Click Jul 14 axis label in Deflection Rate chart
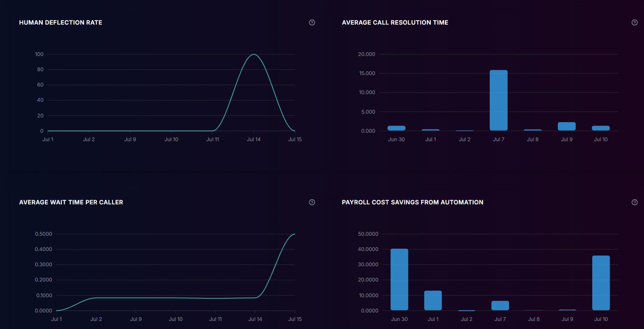Image resolution: width=644 pixels, height=329 pixels. (253, 139)
